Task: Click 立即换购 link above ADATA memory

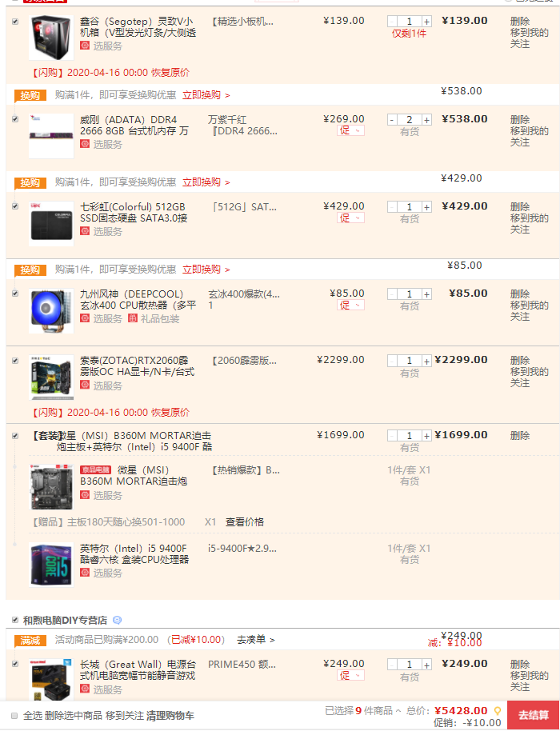Action: (x=206, y=95)
